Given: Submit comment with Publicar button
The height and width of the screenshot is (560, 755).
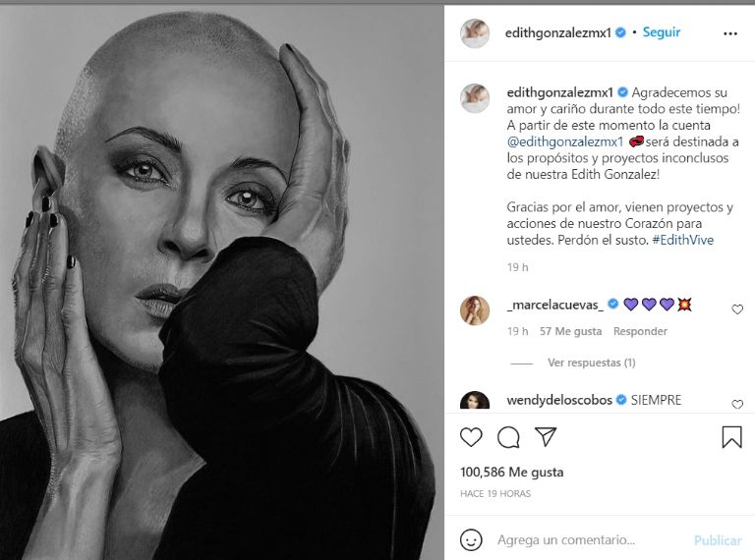Looking at the screenshot, I should (718, 540).
